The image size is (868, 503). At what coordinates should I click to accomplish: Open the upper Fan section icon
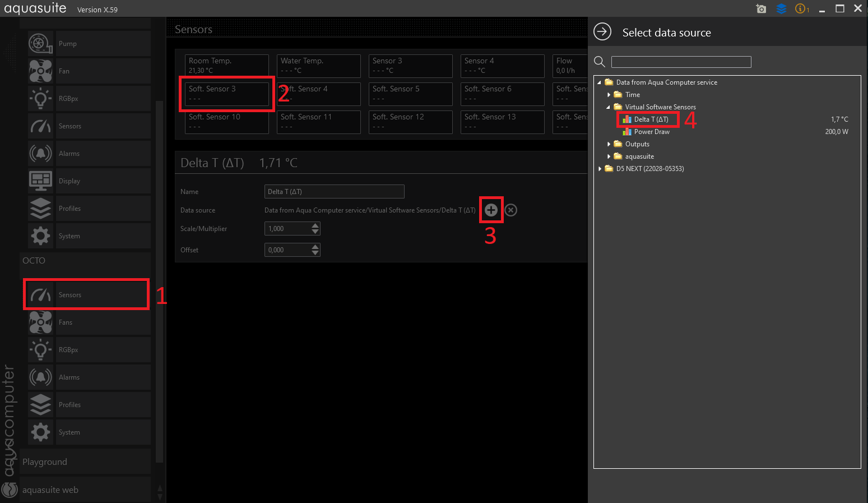click(x=40, y=71)
